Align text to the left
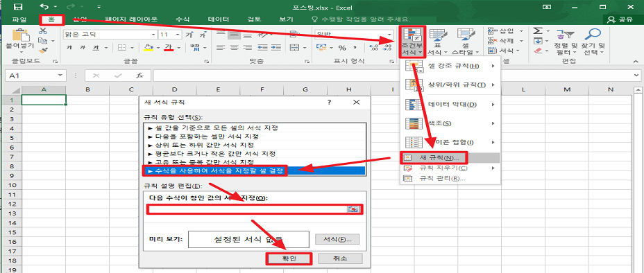 [x=221, y=48]
